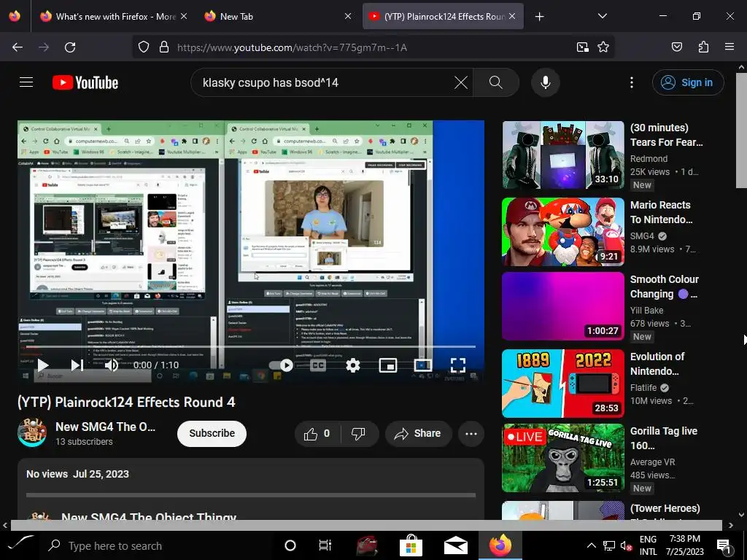This screenshot has width=747, height=560.
Task: Toggle closed captions in the player
Action: (318, 365)
